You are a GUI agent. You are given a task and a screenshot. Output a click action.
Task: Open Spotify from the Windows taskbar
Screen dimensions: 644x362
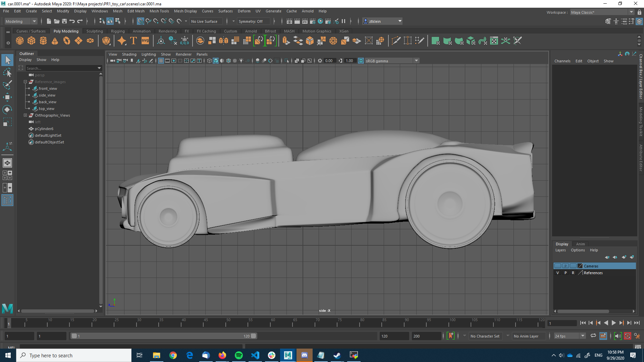click(x=239, y=355)
